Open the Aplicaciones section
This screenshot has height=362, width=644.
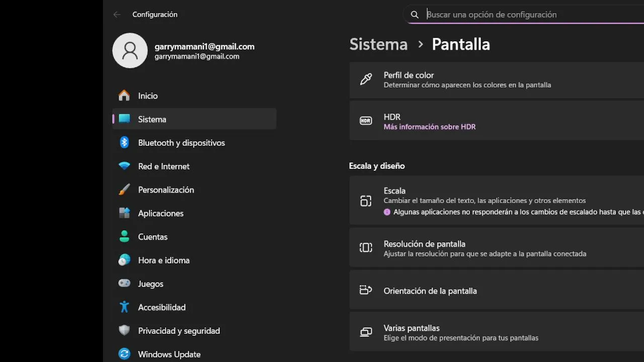coord(160,213)
